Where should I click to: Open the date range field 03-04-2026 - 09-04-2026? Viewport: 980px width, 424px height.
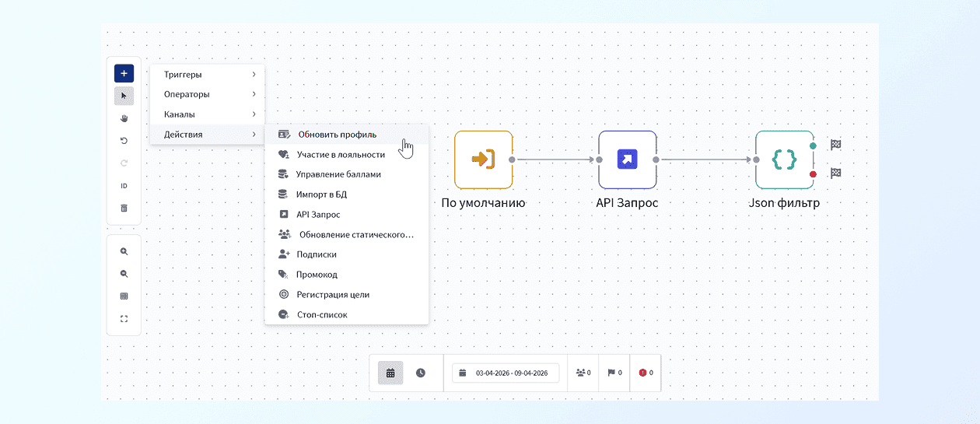(x=506, y=373)
